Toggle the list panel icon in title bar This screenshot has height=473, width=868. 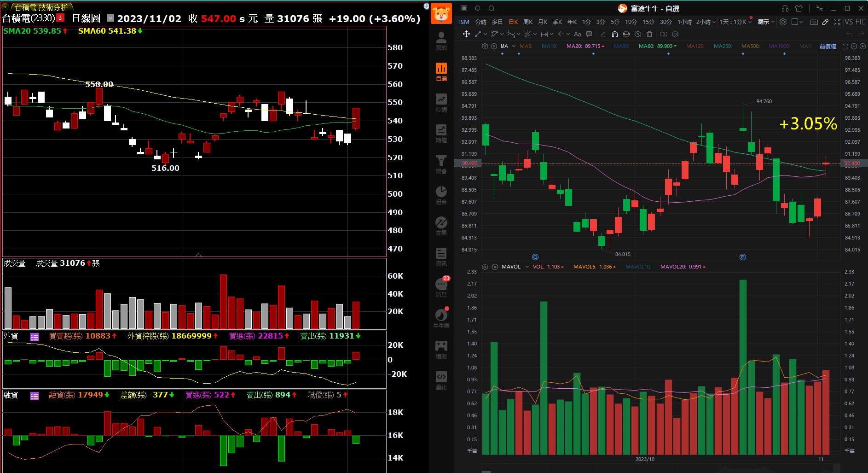coord(464,8)
